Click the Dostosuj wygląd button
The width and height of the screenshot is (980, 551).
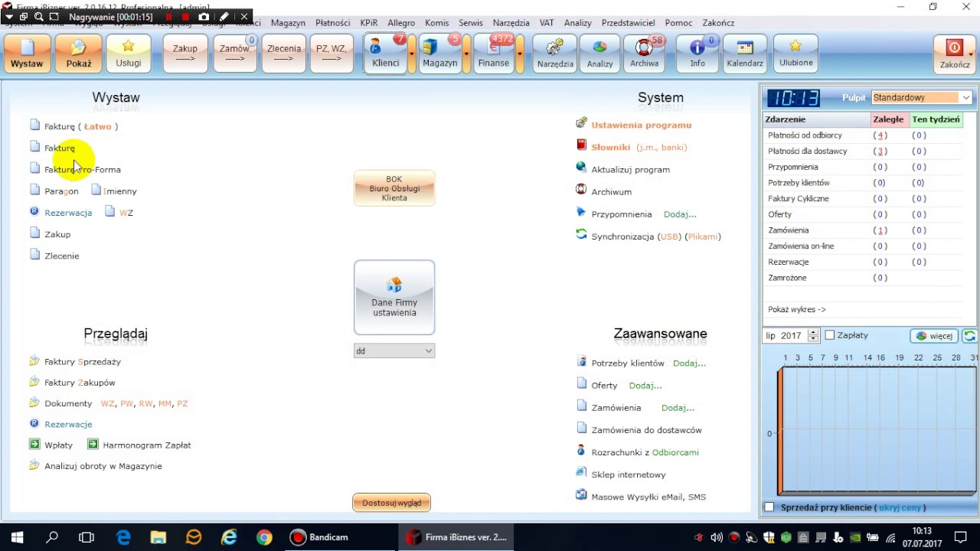pos(391,503)
